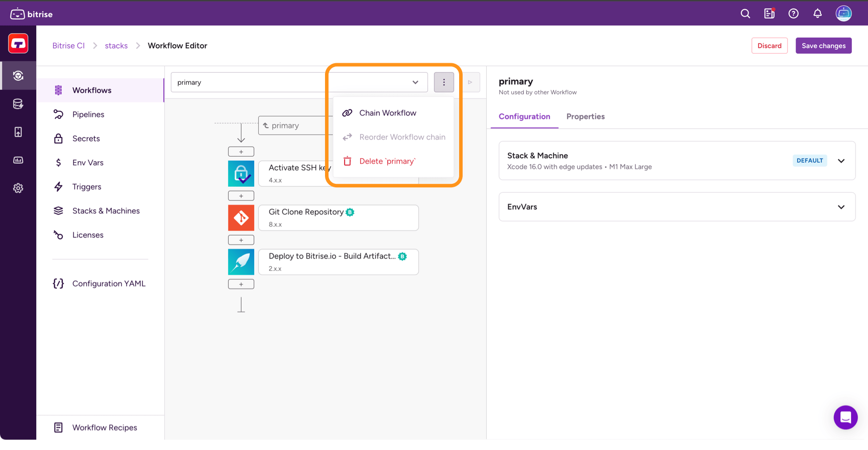The height and width of the screenshot is (450, 868).
Task: Select the insights chart icon in left rail
Action: tap(18, 160)
